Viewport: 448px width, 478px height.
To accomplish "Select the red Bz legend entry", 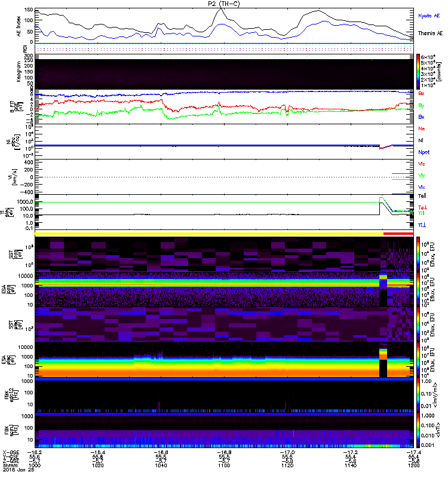I will pos(421,93).
